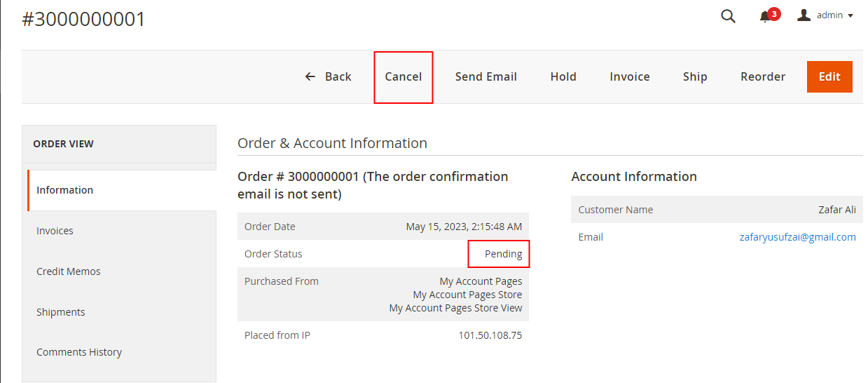
Task: Click the Pending order status value
Action: [x=504, y=254]
